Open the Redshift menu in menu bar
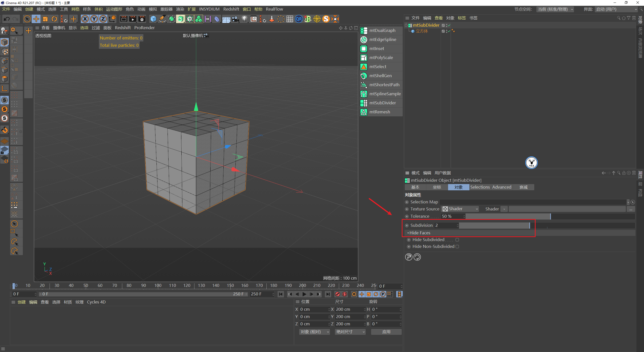The height and width of the screenshot is (352, 644). click(231, 9)
